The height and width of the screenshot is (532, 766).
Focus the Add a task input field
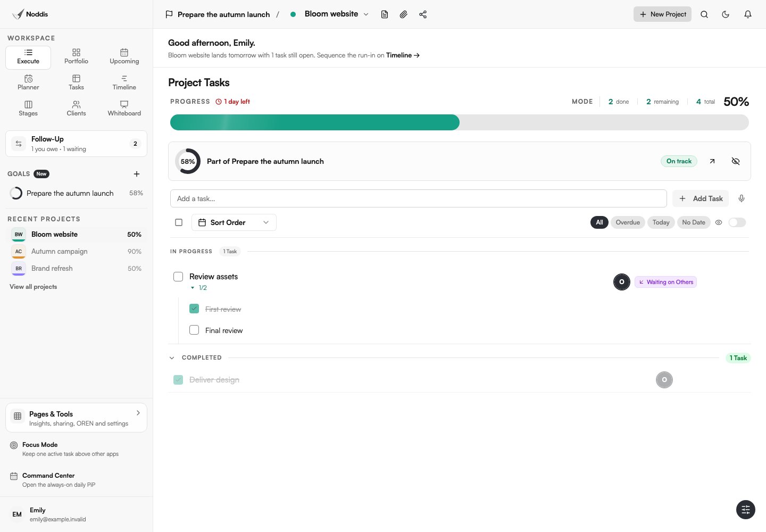[419, 198]
